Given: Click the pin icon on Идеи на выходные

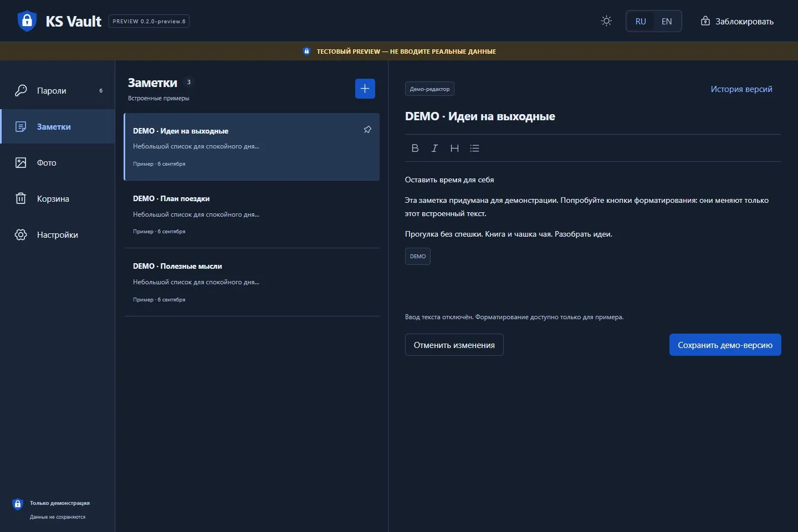Looking at the screenshot, I should 367,130.
